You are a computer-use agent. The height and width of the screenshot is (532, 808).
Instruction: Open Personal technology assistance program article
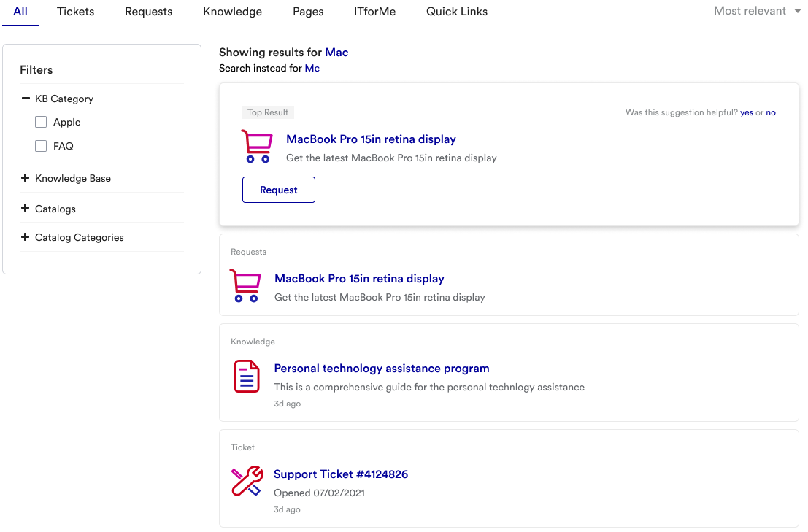pyautogui.click(x=382, y=369)
